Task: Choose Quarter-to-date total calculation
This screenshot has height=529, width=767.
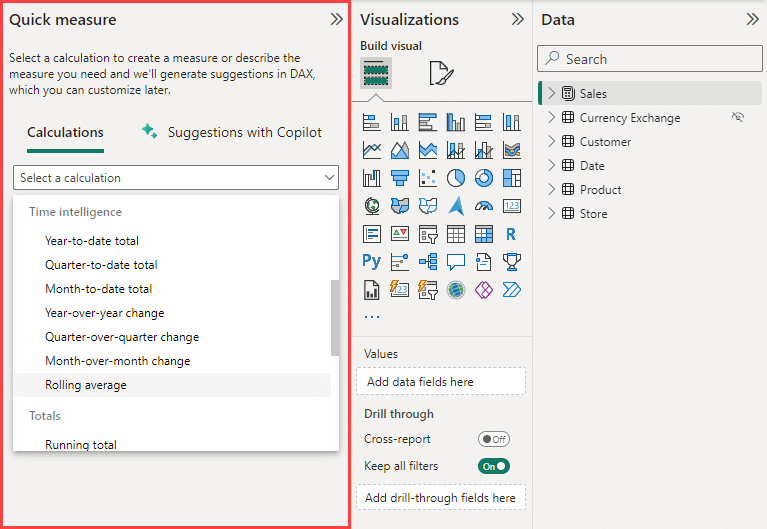Action: (101, 265)
